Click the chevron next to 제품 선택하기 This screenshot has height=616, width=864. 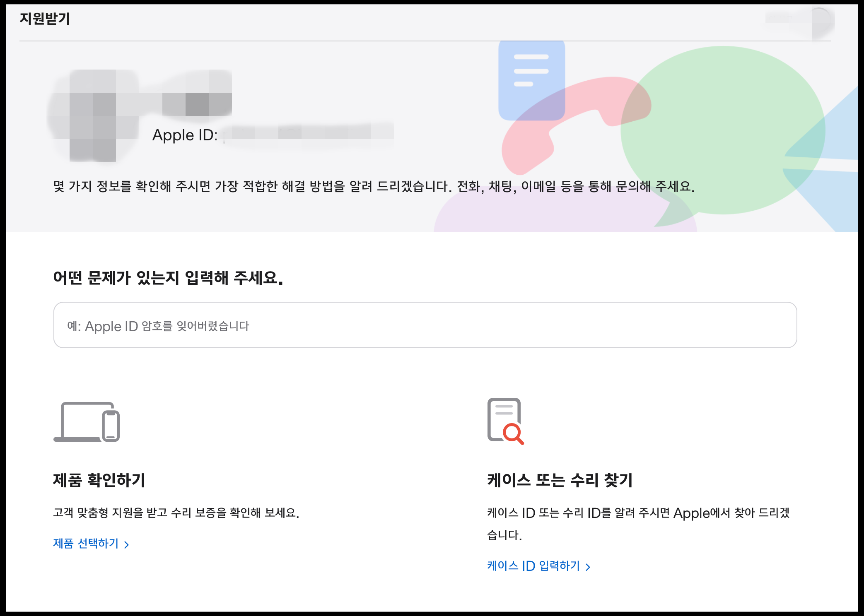[x=127, y=545]
